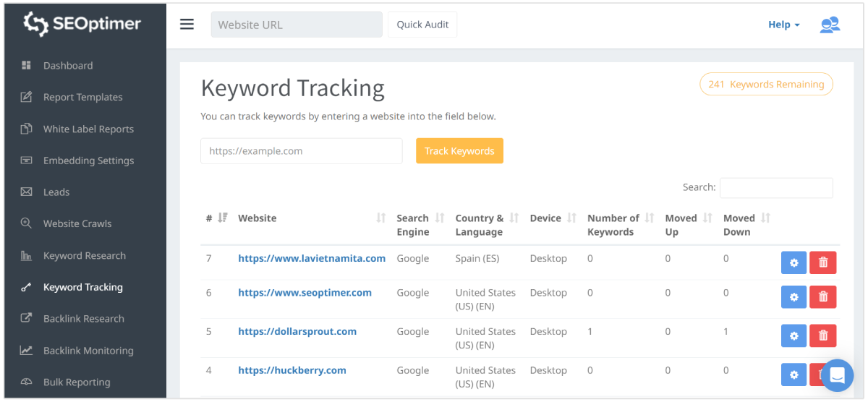The image size is (868, 402).
Task: Open settings for lavietnamita.com row
Action: [793, 263]
